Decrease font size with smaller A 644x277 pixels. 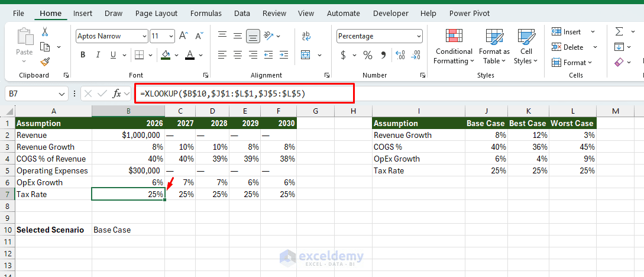point(199,36)
